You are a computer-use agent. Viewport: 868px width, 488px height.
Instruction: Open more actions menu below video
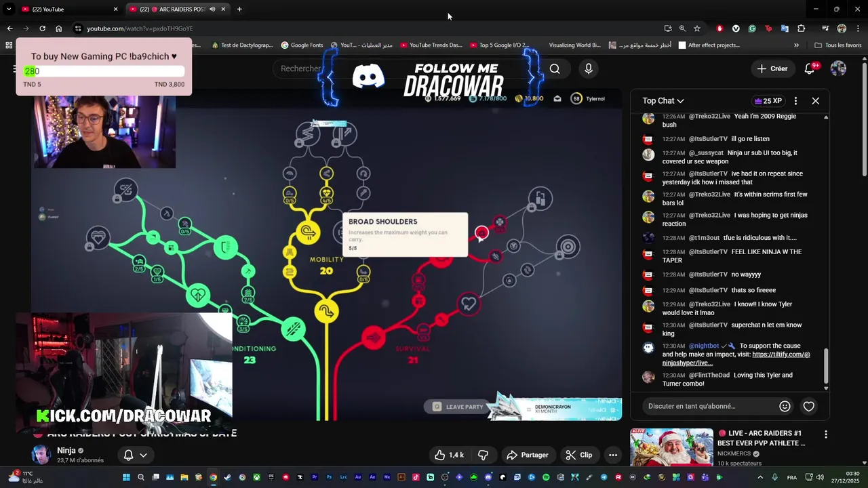coord(613,455)
